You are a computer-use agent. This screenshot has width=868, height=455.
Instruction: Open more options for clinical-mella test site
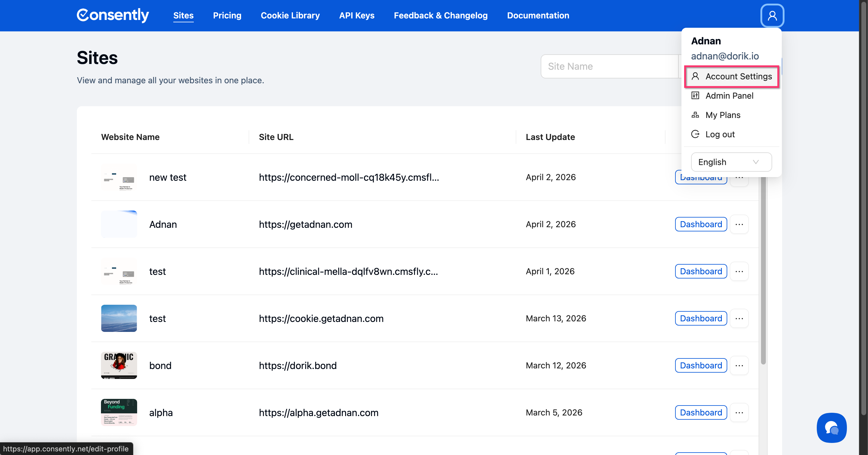pyautogui.click(x=739, y=271)
